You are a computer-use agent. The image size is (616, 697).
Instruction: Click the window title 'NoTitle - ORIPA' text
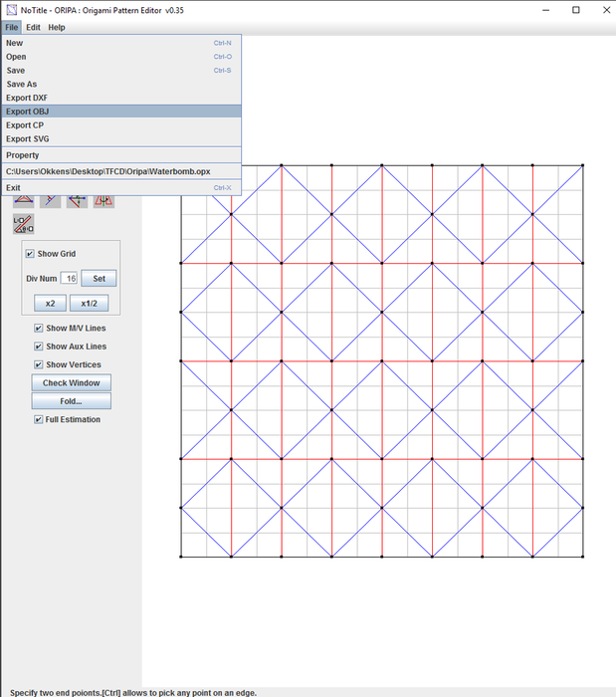point(103,10)
